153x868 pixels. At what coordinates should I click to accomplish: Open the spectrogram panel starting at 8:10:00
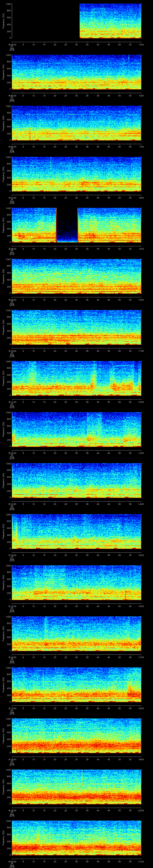pyautogui.click(x=77, y=327)
